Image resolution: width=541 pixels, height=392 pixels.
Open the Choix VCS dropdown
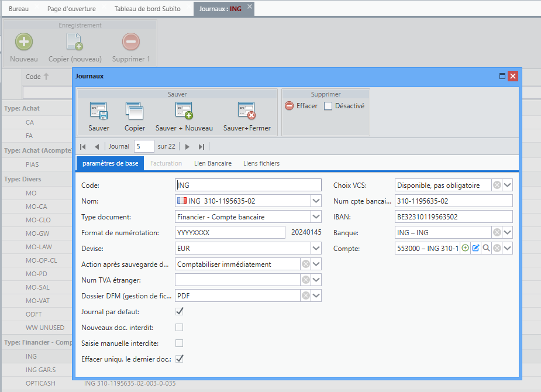click(x=507, y=185)
